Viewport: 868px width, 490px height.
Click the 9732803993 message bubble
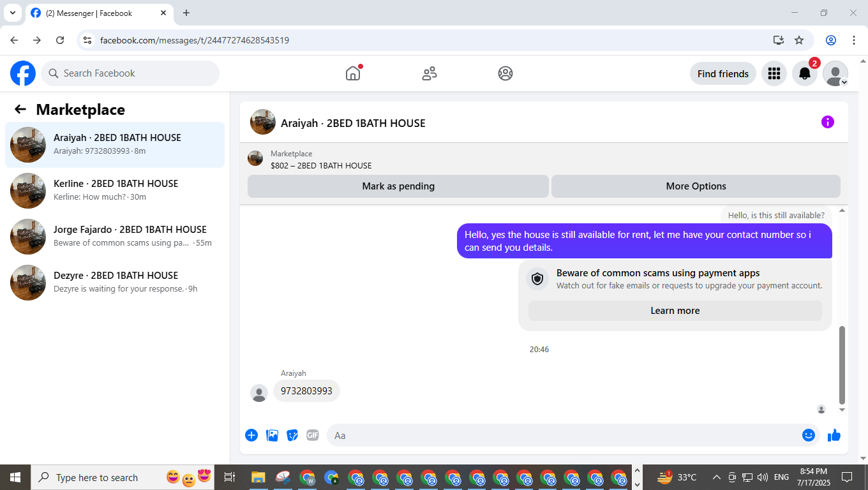306,391
